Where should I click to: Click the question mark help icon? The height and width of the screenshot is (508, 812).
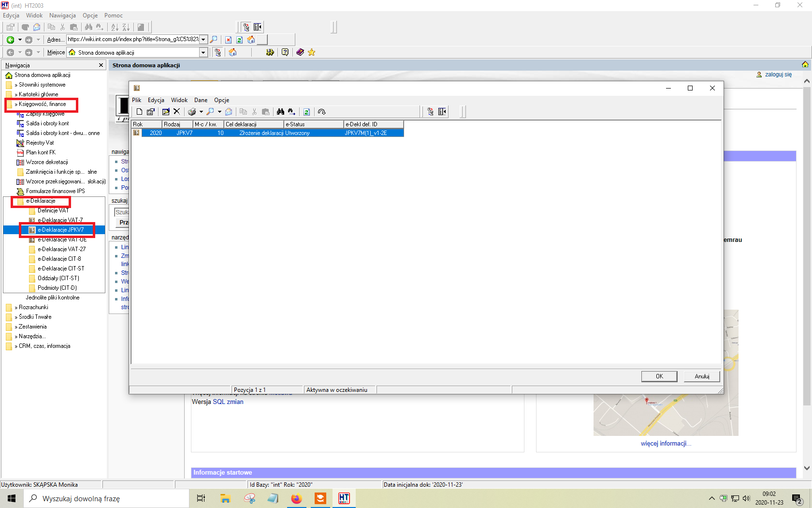(x=285, y=52)
